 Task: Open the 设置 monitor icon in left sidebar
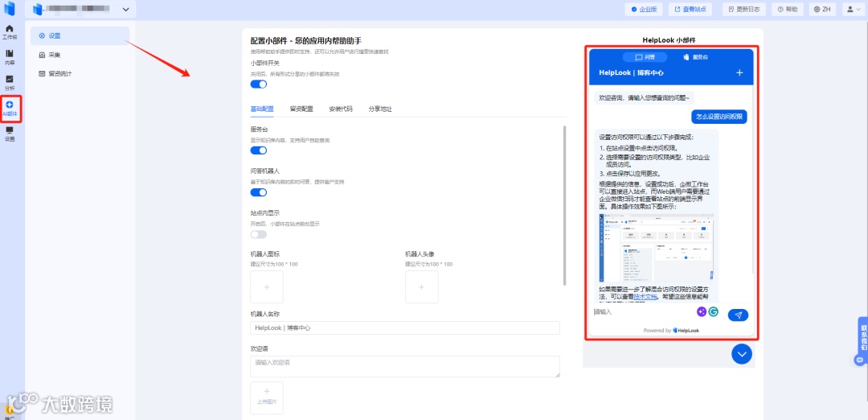click(10, 134)
